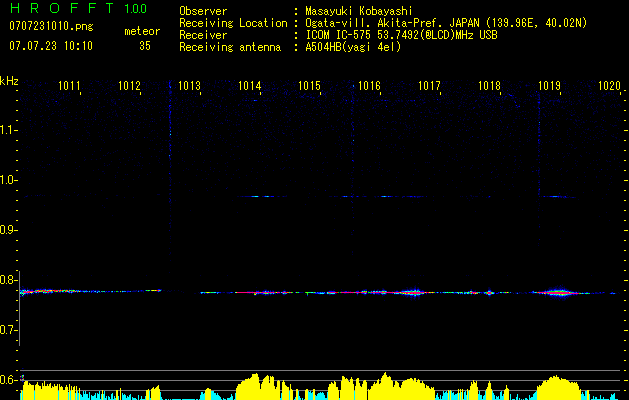Image resolution: width=629 pixels, height=400 pixels.
Task: Click the antenna A504HB(yagi 4el) text
Action: coord(353,47)
